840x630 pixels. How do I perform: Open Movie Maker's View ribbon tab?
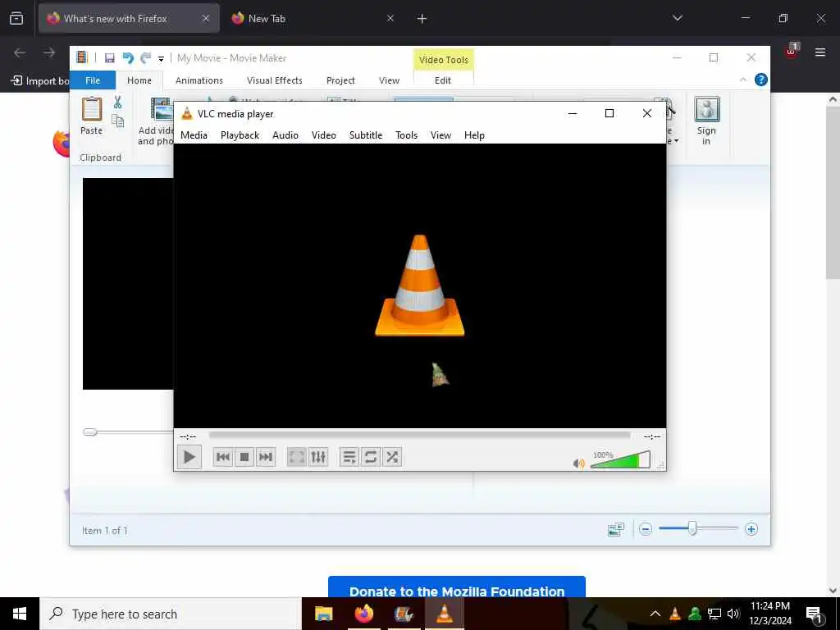point(389,80)
